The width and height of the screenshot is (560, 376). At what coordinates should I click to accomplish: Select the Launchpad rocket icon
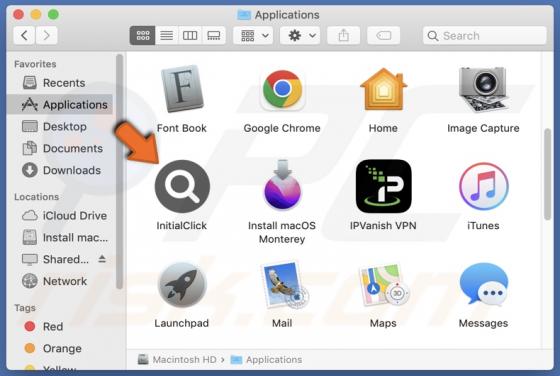click(182, 285)
